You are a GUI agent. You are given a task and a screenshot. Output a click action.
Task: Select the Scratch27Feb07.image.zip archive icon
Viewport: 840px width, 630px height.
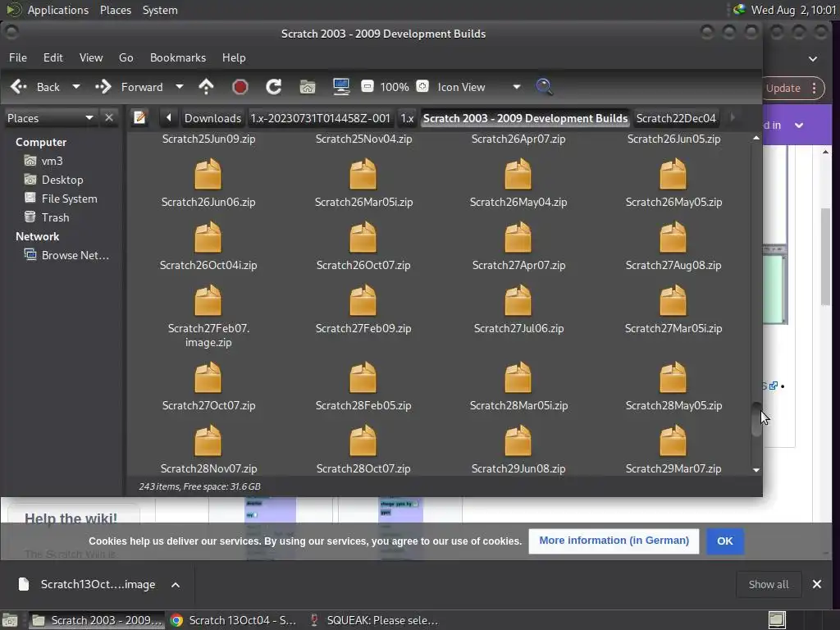coord(208,301)
